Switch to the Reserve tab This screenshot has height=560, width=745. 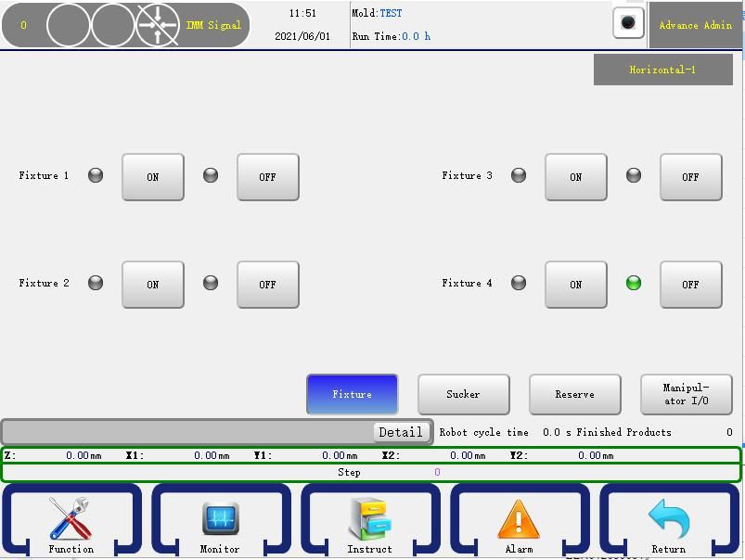[574, 394]
